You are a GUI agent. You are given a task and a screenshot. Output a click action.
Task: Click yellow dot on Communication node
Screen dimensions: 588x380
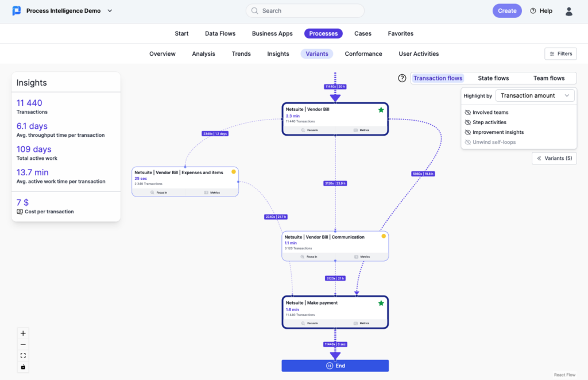coord(384,236)
